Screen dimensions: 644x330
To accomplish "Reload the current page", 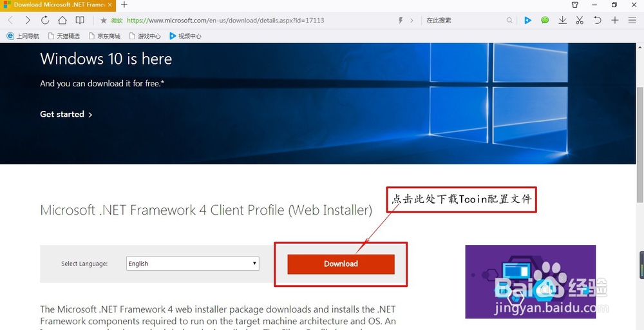I will click(45, 20).
